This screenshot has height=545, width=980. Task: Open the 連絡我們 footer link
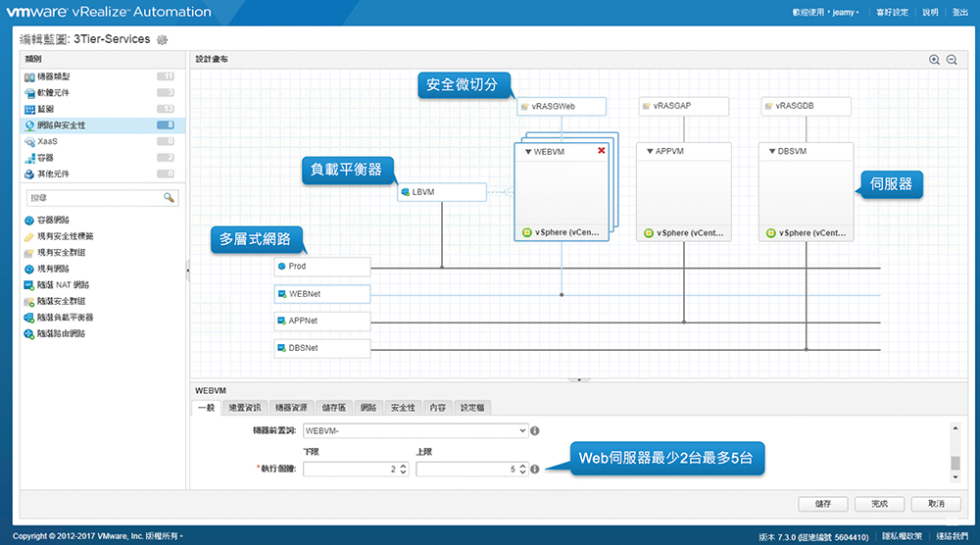point(952,536)
